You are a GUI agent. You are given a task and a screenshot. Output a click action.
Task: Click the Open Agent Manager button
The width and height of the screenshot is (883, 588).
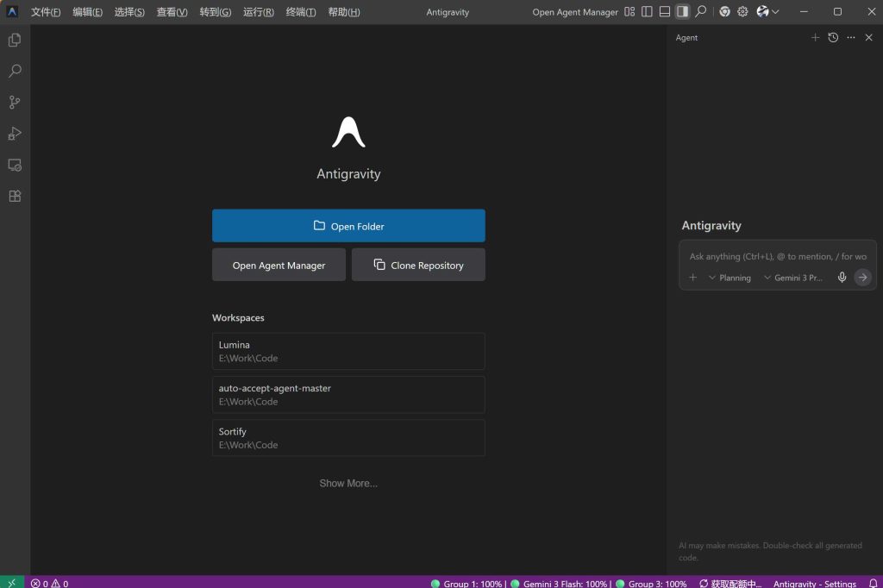[279, 265]
